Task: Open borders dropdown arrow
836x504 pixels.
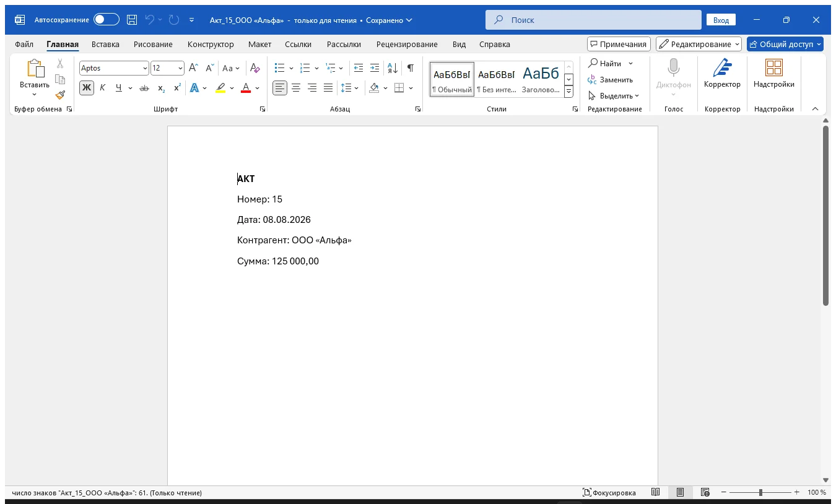Action: [x=411, y=88]
